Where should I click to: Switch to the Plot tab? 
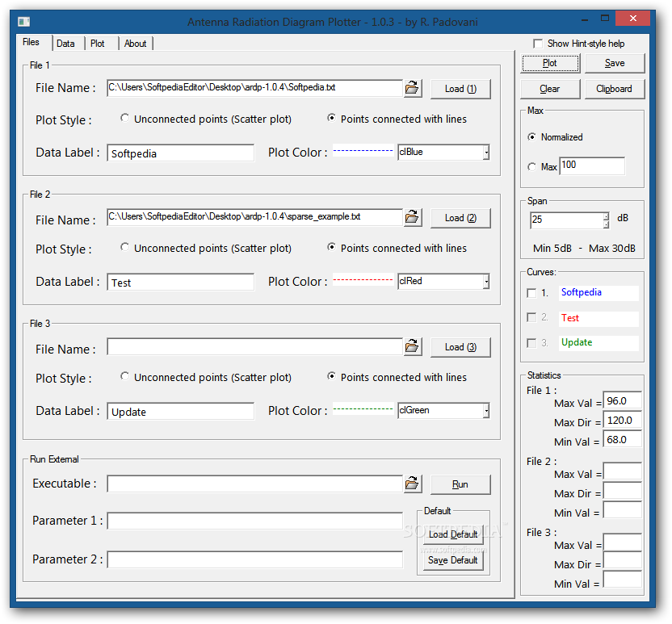98,44
